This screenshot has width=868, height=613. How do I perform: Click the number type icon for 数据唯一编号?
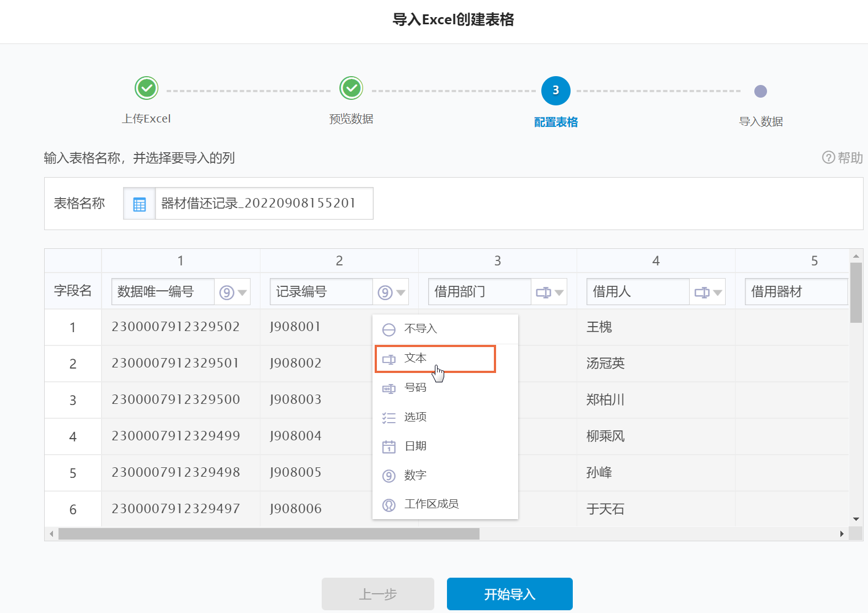pyautogui.click(x=227, y=292)
